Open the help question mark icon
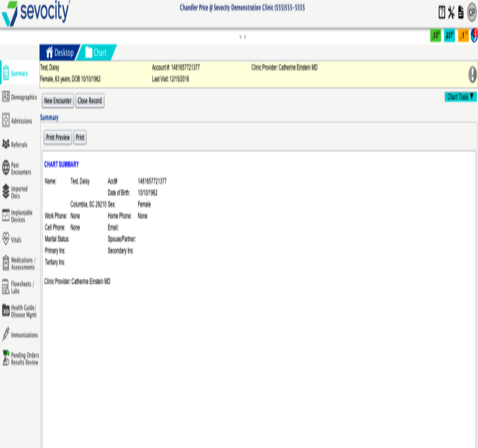 pos(442,13)
